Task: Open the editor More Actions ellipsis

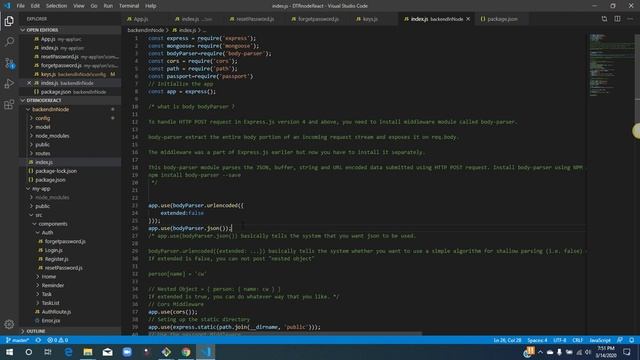Action: tap(630, 19)
